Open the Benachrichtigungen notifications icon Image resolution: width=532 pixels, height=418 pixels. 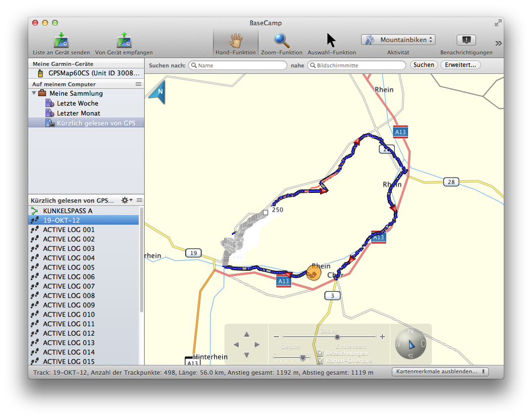[466, 40]
